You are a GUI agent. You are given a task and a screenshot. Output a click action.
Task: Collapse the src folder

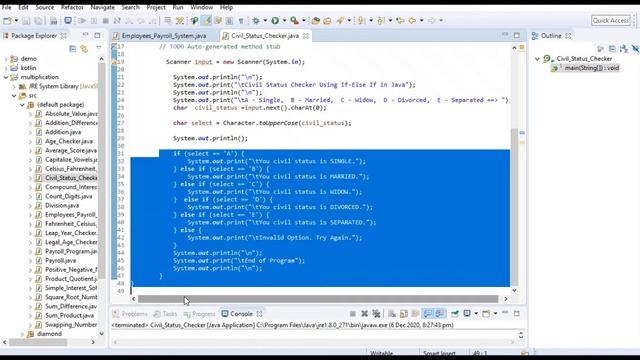pyautogui.click(x=14, y=96)
